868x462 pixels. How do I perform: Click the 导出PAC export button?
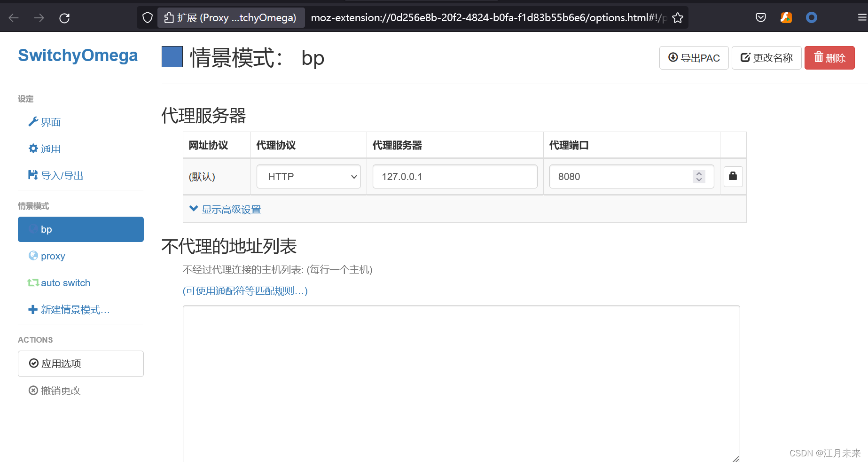pyautogui.click(x=694, y=58)
